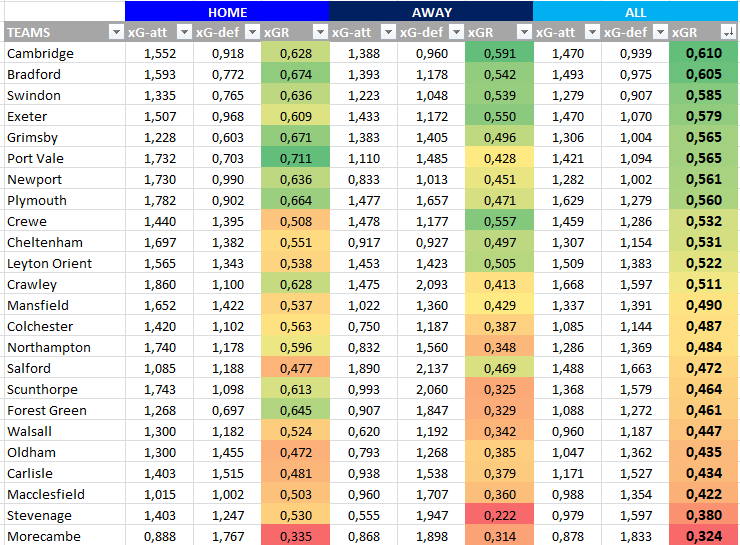Select the Carlisle team cell
This screenshot has height=545, width=740.
click(x=64, y=473)
